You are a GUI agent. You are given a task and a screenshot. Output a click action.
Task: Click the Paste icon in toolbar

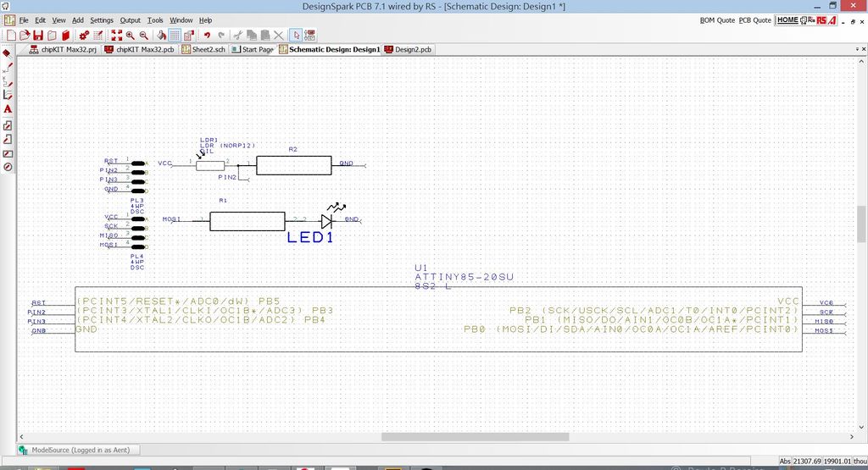265,36
